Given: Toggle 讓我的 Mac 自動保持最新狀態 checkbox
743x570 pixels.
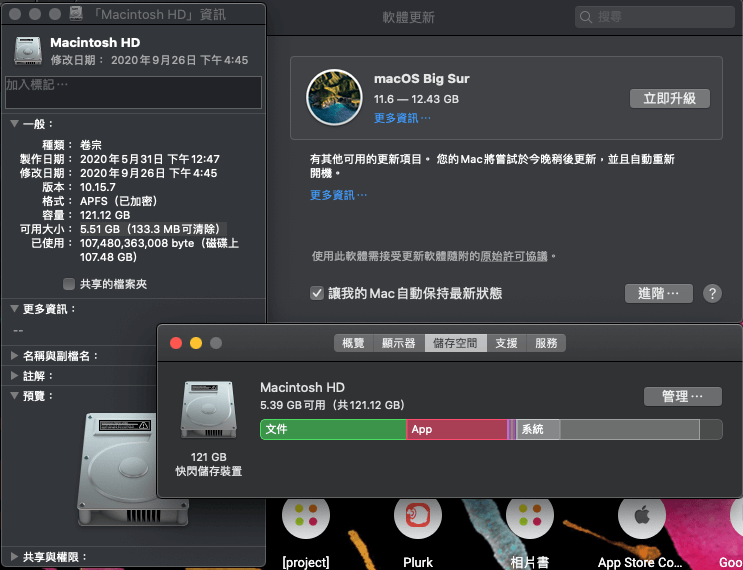Looking at the screenshot, I should click(x=316, y=293).
